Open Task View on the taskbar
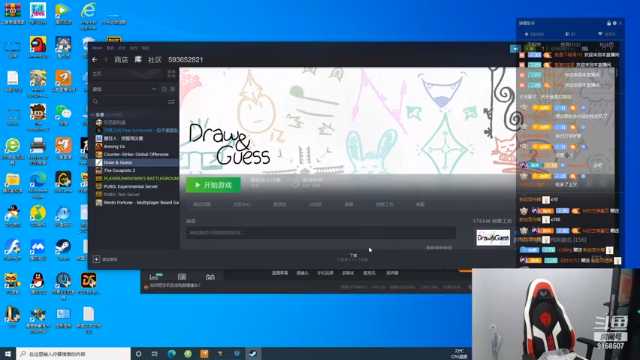 pyautogui.click(x=155, y=353)
